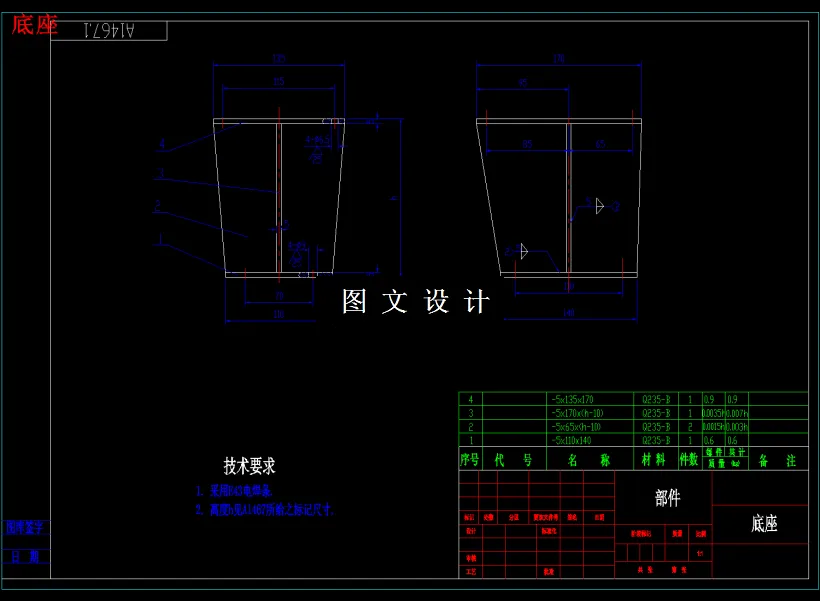The image size is (820, 601).
Task: Click the 115 dimension in the left view
Action: pos(279,81)
